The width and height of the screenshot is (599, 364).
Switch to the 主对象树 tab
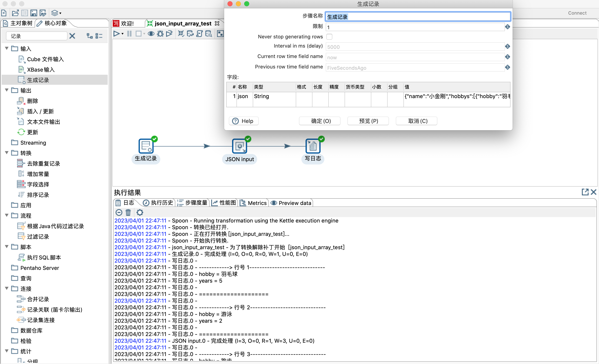(18, 23)
